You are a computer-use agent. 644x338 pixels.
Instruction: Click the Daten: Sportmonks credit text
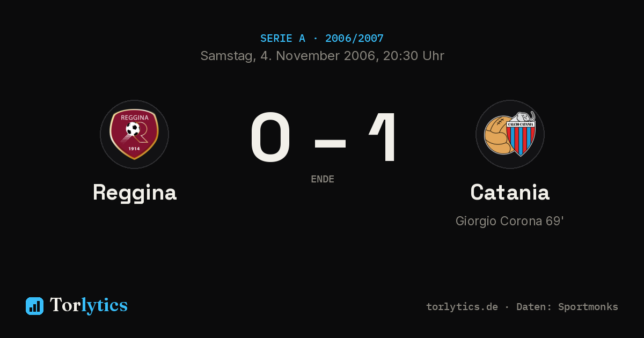567,307
